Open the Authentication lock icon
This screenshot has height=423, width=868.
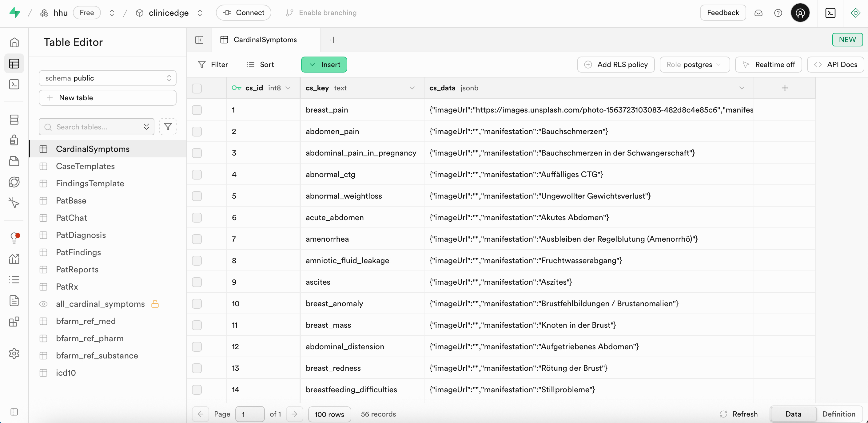point(14,140)
